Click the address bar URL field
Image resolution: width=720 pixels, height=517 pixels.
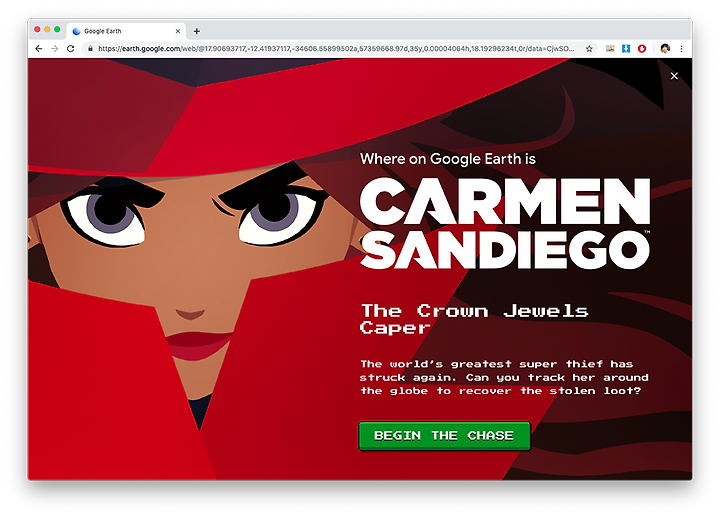pyautogui.click(x=340, y=49)
